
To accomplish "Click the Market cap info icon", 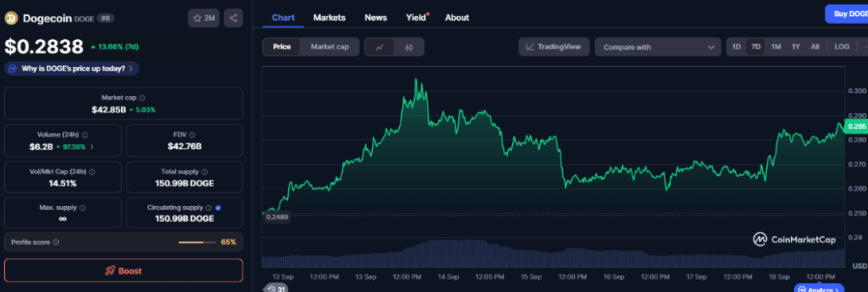I will click(143, 97).
